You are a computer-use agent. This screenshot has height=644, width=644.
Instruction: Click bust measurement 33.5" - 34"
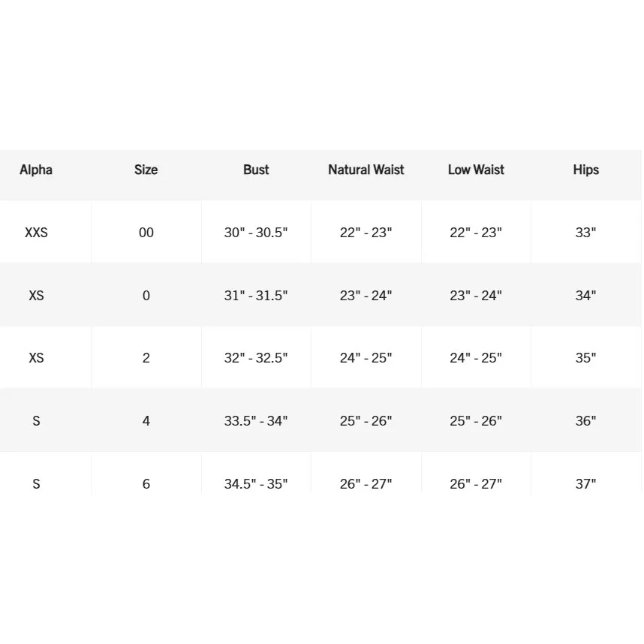click(256, 421)
